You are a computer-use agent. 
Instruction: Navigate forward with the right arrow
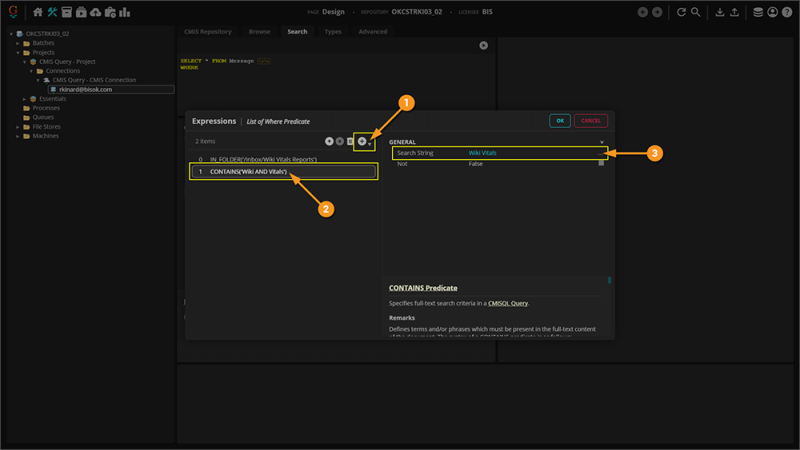coord(657,12)
